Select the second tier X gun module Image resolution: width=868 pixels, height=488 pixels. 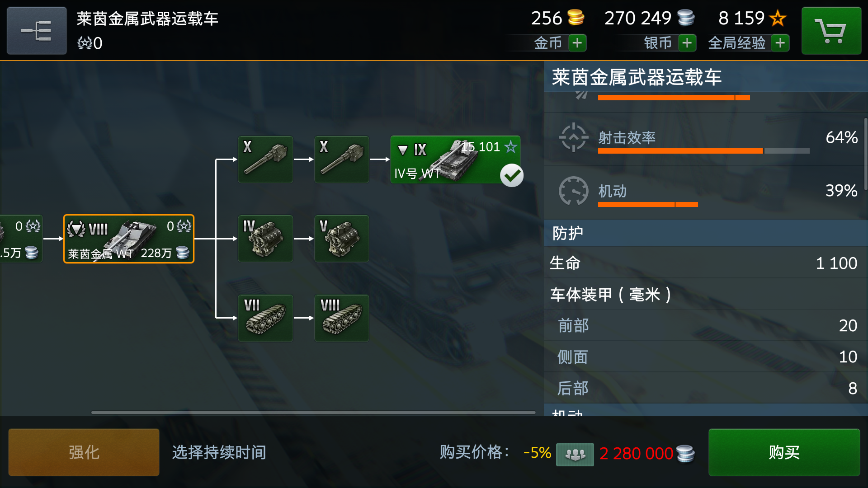click(342, 160)
